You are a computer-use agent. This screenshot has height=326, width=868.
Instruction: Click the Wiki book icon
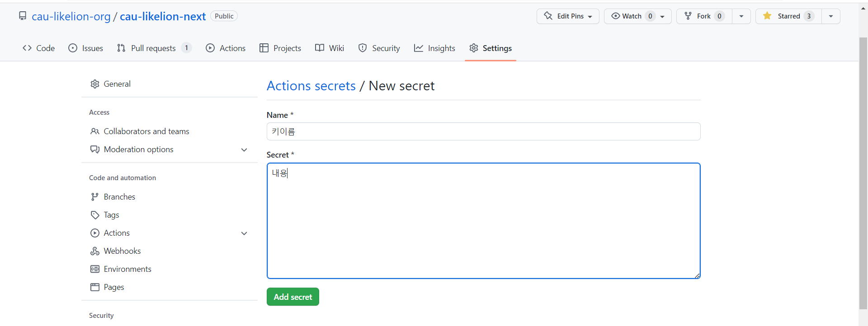coord(320,48)
